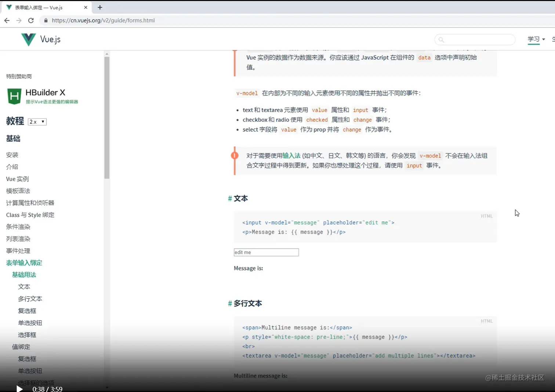Jump to 复选框 under 值绑定
555x392 pixels.
point(27,359)
